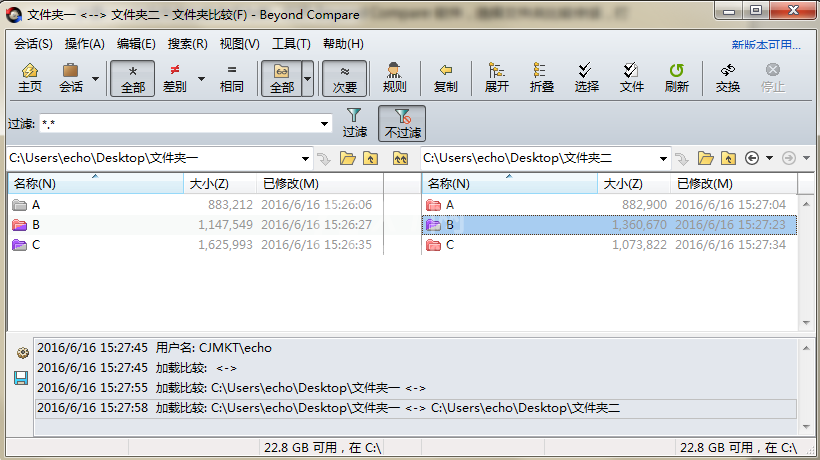Click the right path field 文件夹二
Viewport: 820px width, 460px height.
(x=539, y=158)
